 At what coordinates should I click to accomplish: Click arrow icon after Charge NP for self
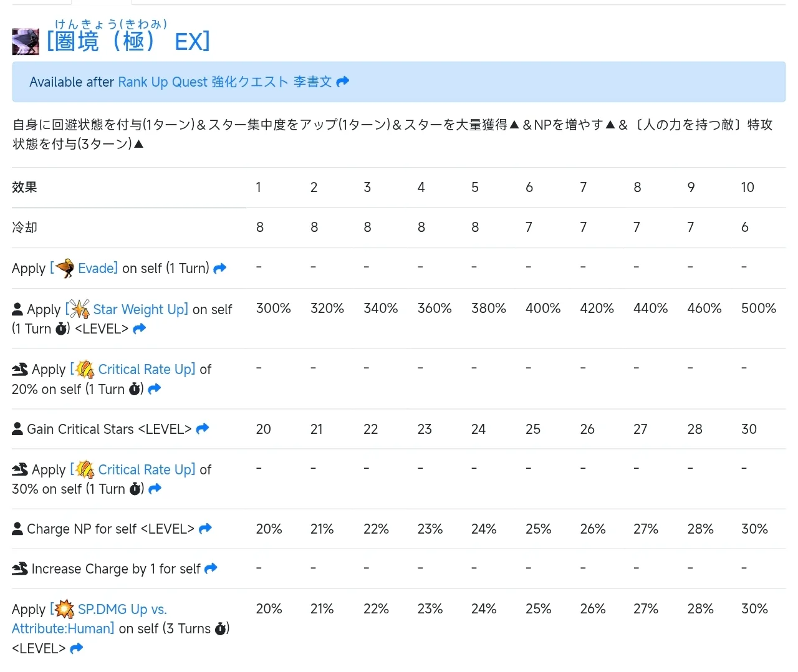[205, 529]
